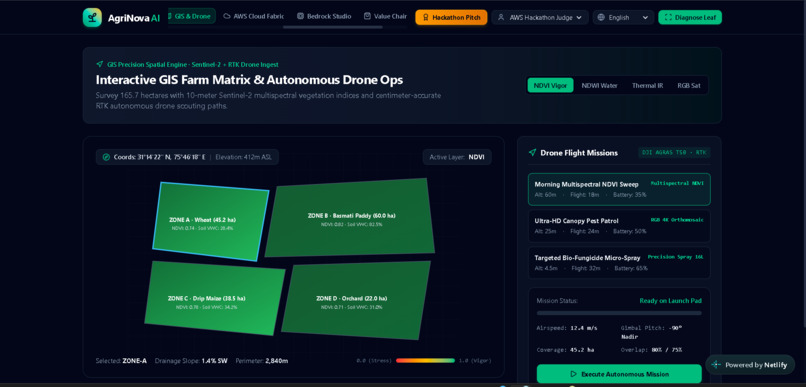Open the GIS & Drone tab
806x387 pixels.
click(192, 16)
